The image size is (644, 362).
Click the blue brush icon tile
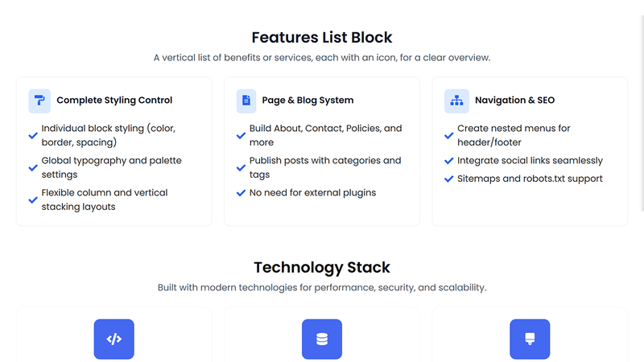530,339
